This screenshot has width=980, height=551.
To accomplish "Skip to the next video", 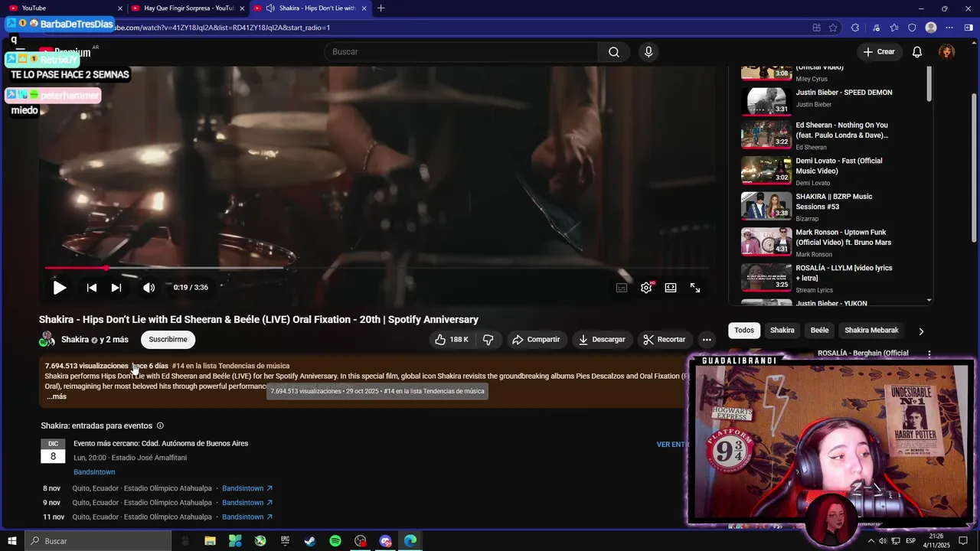I will point(116,288).
